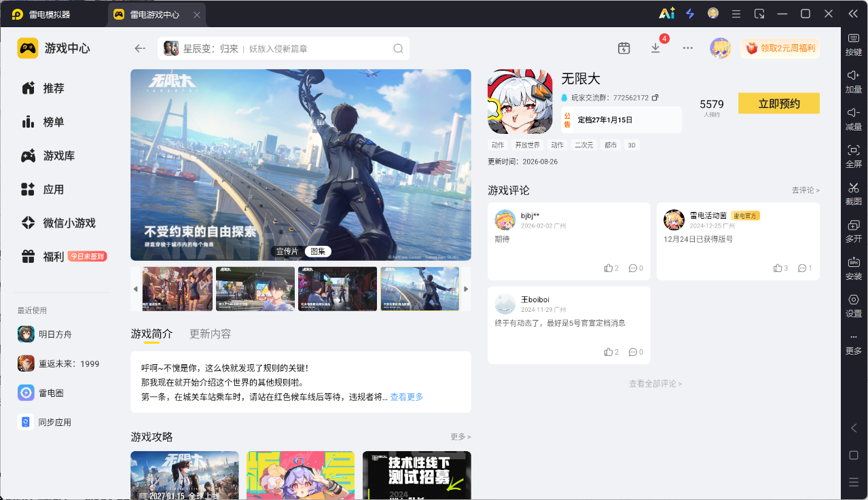The height and width of the screenshot is (500, 868).
Task: Select the last bridge gallery thumbnail
Action: (420, 289)
